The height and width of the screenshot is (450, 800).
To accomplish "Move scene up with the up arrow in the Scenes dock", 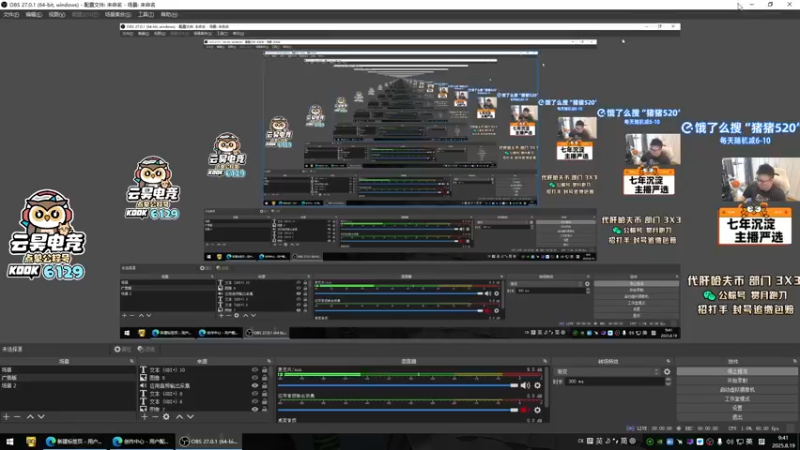I will 30,417.
